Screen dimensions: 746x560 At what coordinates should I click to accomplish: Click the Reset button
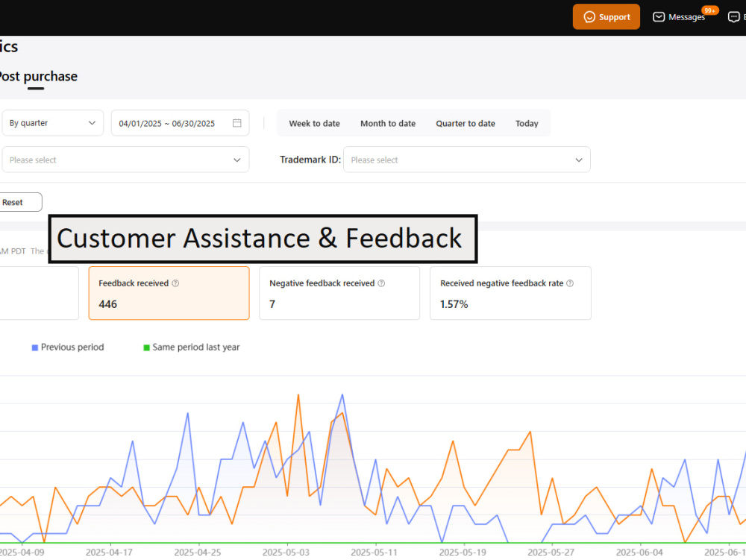(21, 202)
